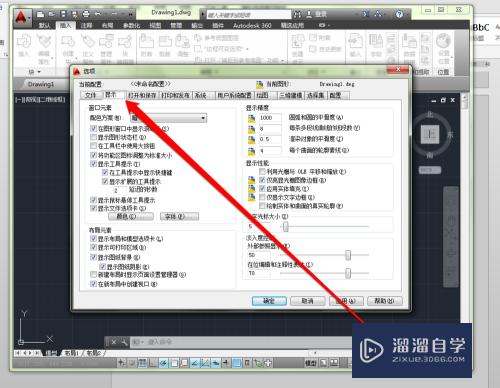Click the arc smoothness field showing 1000
Screen dimensions: 500x388
tap(269, 118)
